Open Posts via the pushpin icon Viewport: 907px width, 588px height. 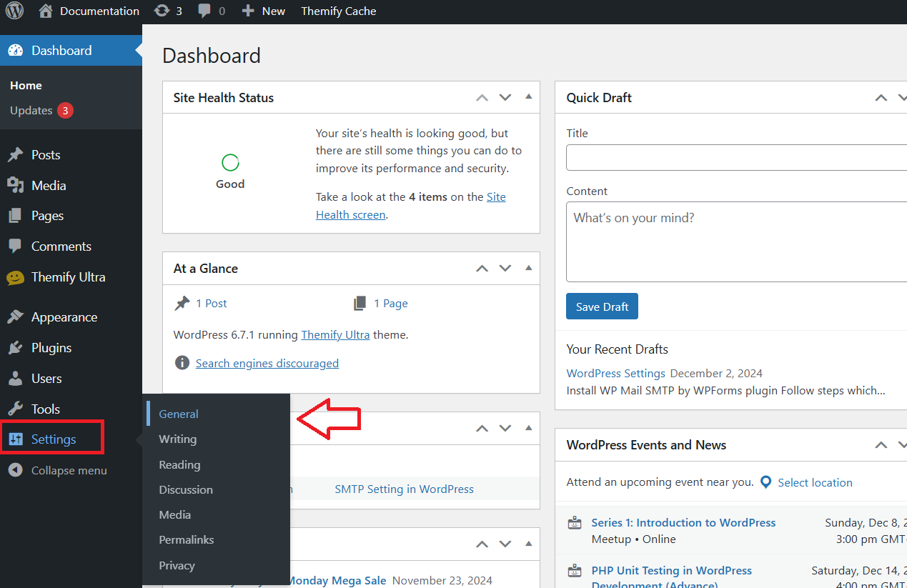click(x=15, y=155)
